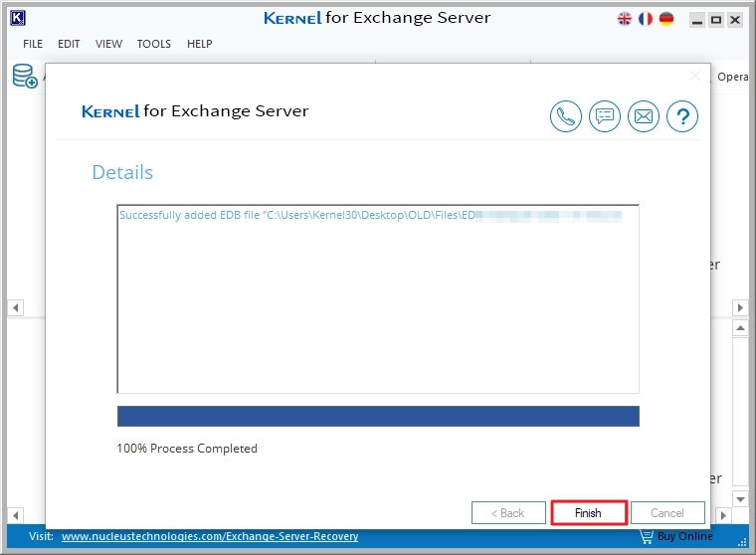The image size is (756, 555).
Task: Click the Cancel button
Action: tap(667, 512)
